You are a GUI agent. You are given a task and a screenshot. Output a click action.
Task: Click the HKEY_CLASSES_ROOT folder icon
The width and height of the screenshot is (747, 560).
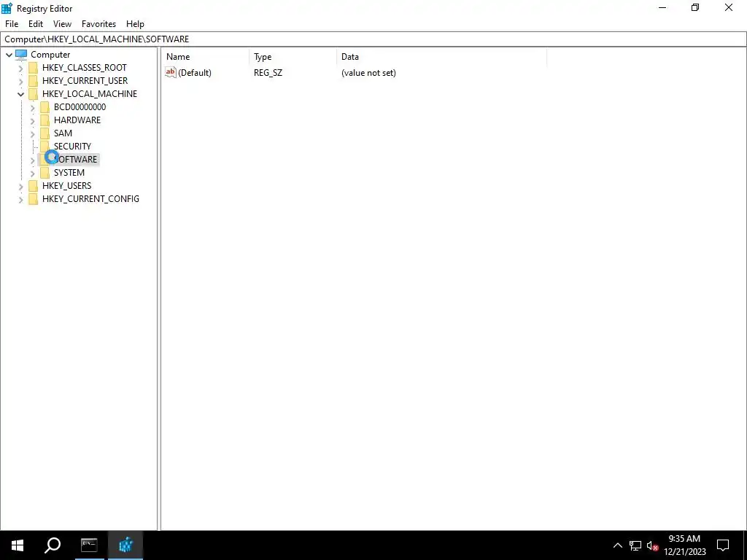(33, 68)
